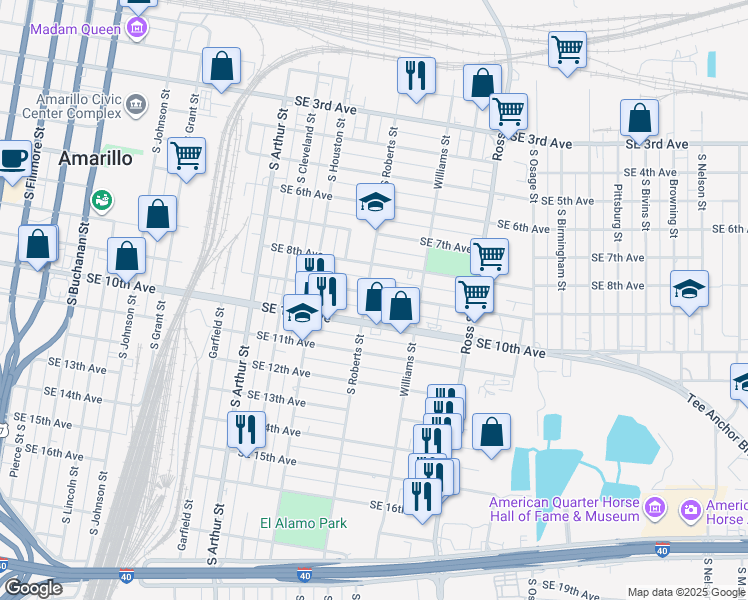This screenshot has height=600, width=748.
Task: Click the green marker below Amarillo label
Action: (100, 201)
